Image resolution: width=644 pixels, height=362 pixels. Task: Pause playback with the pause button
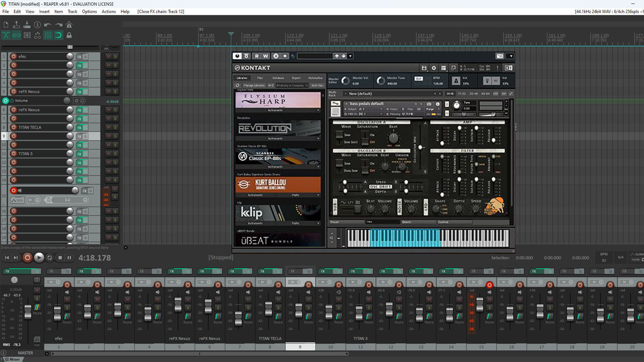tap(69, 258)
